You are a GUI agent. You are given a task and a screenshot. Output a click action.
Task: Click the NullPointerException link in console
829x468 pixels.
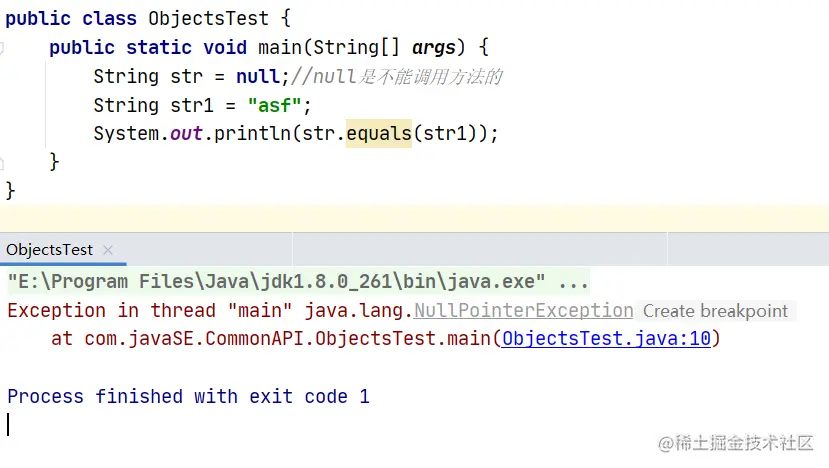[524, 311]
